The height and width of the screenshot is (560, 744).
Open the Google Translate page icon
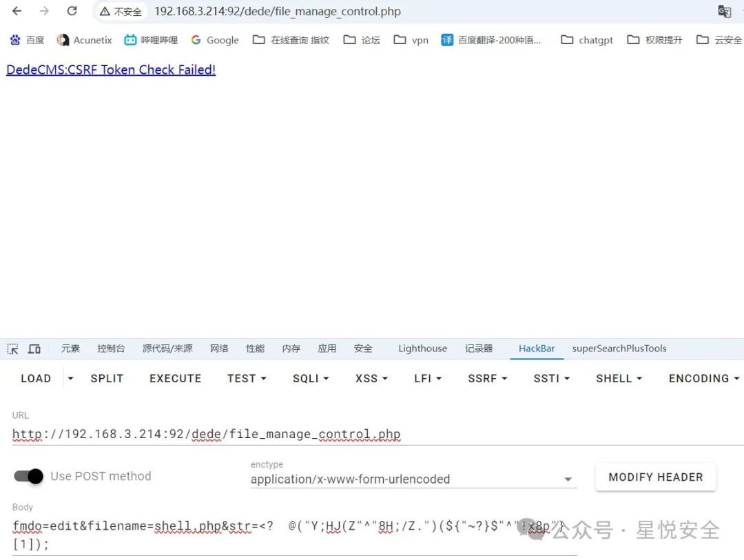[x=724, y=12]
